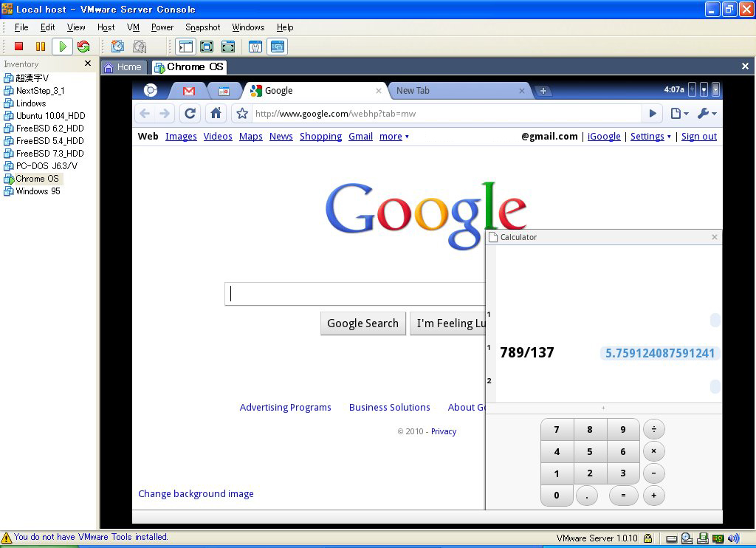This screenshot has width=756, height=548.
Task: Suspend the VM with the pause button
Action: click(41, 47)
